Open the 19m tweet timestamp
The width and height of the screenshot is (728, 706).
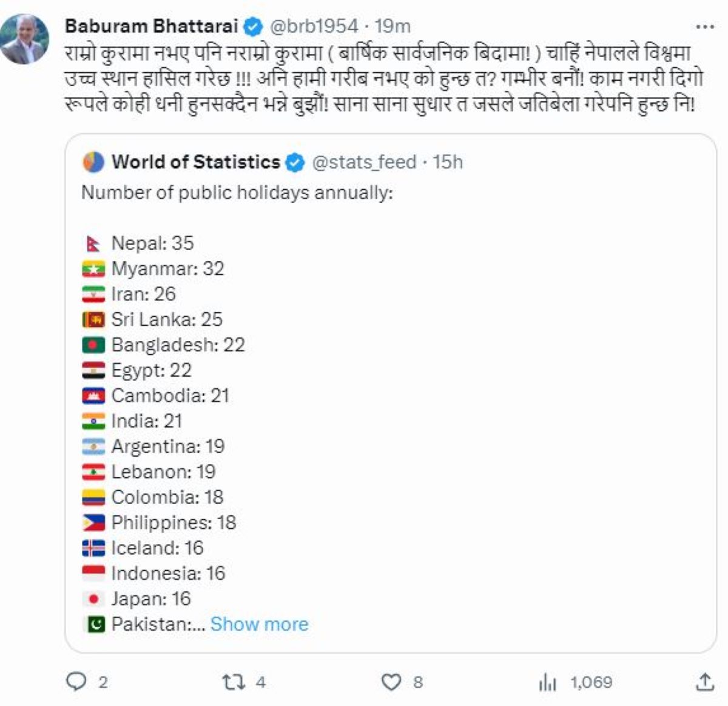point(393,27)
